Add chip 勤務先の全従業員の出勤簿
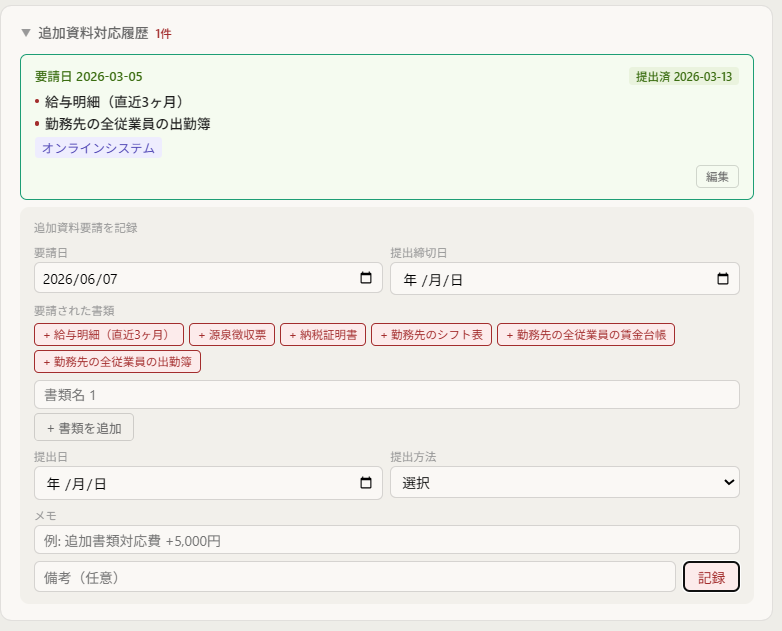 click(117, 362)
